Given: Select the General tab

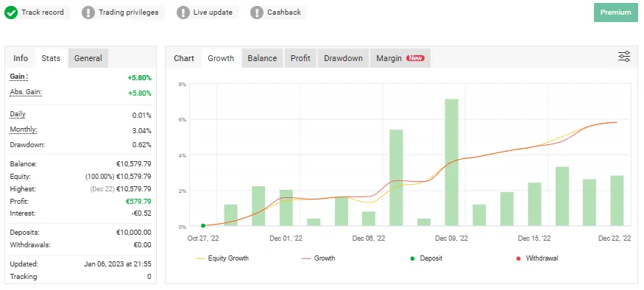Looking at the screenshot, I should [88, 58].
